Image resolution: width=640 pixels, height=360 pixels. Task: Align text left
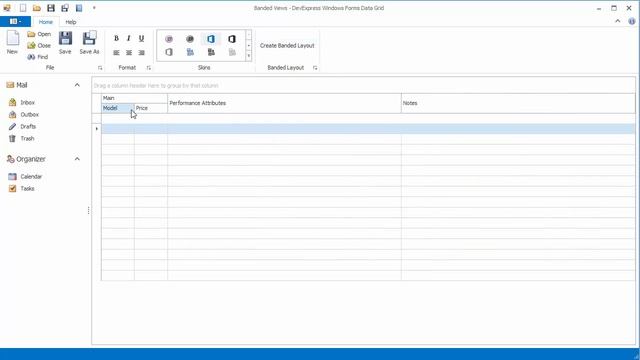point(116,53)
